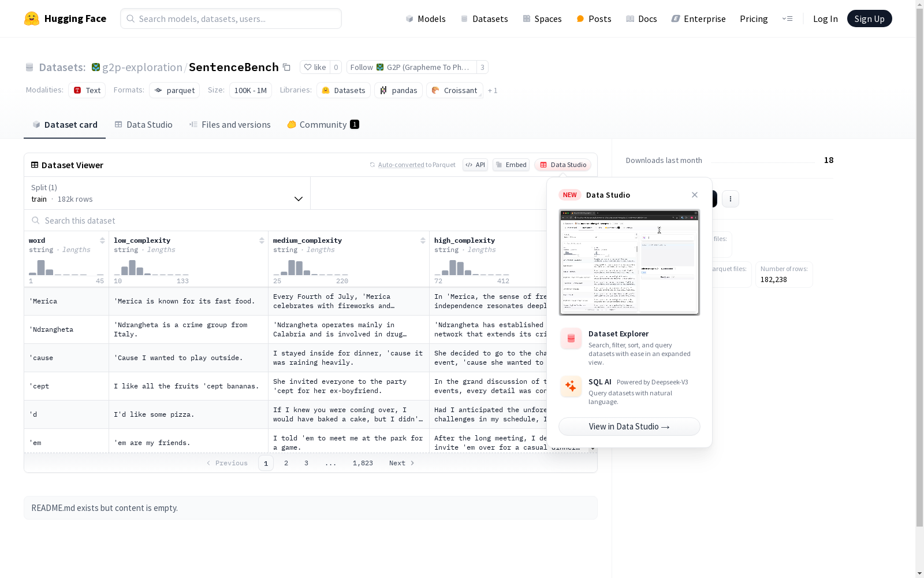Copy the SentenceBench dataset name

pyautogui.click(x=286, y=67)
